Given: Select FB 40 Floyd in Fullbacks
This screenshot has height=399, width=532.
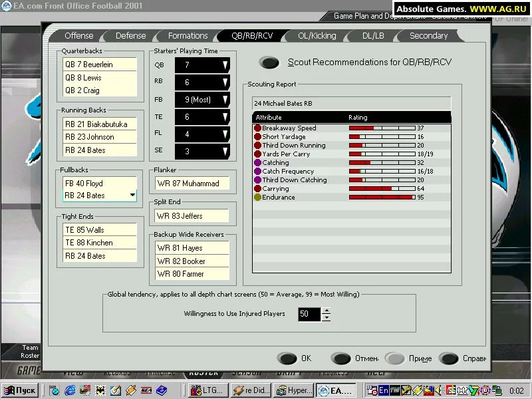Looking at the screenshot, I should [x=100, y=184].
